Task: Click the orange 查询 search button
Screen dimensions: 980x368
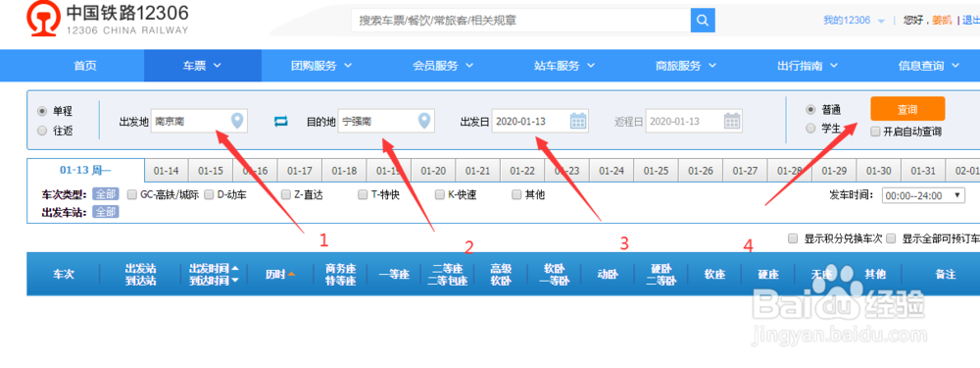Action: pyautogui.click(x=907, y=109)
